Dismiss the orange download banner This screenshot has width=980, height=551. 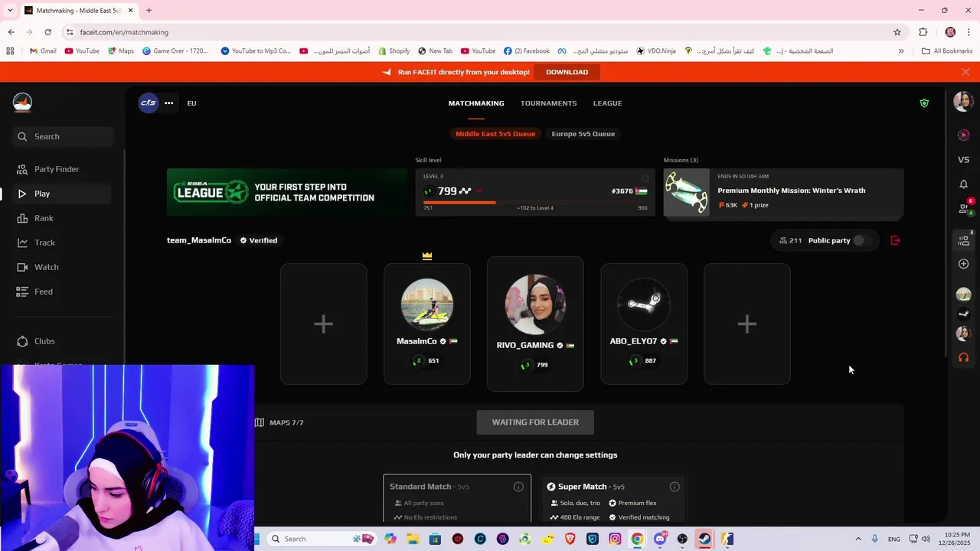pyautogui.click(x=965, y=72)
